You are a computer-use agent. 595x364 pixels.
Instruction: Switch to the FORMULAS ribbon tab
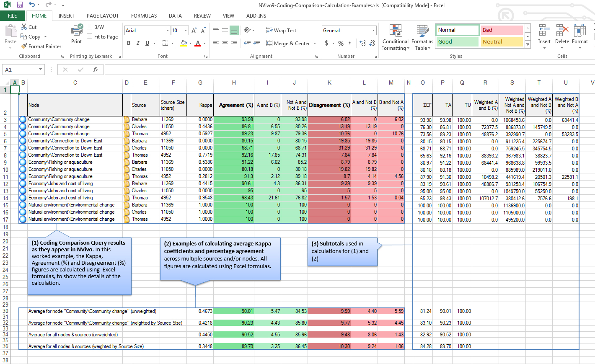(144, 16)
